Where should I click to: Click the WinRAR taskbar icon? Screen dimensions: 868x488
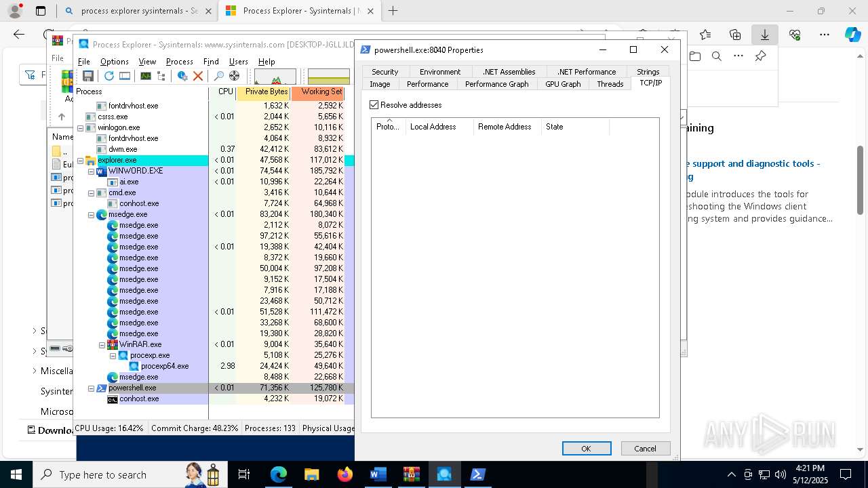(x=411, y=474)
